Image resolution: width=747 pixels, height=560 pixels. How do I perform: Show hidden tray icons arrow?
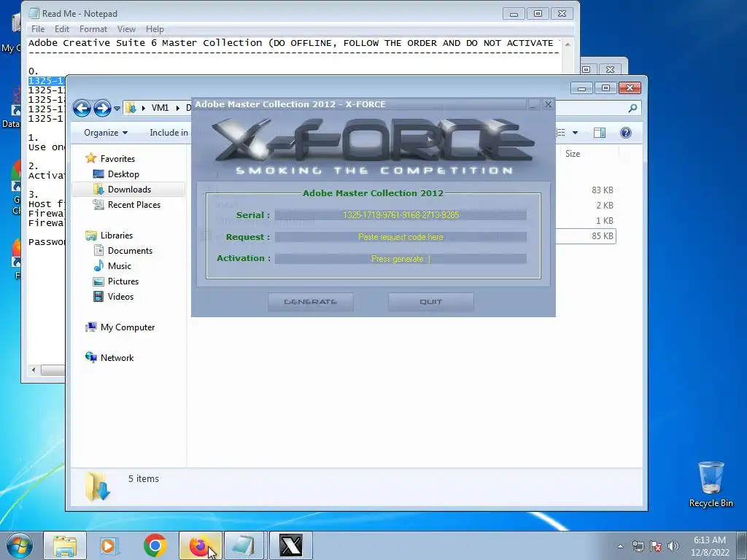tap(620, 546)
